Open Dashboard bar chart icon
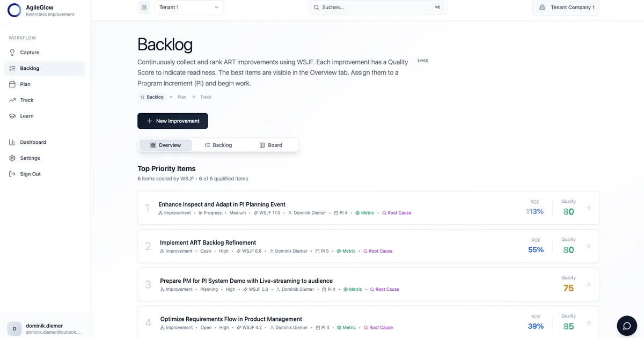The image size is (644, 338). (x=12, y=142)
